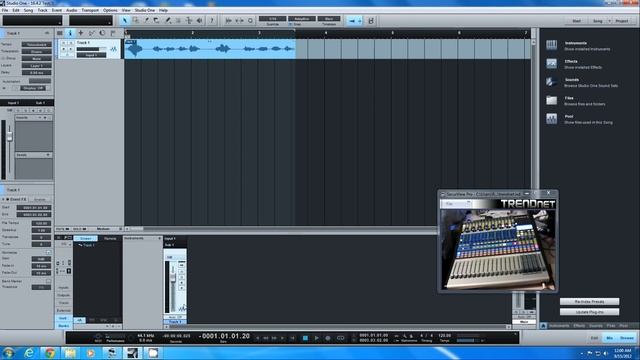Image resolution: width=640 pixels, height=360 pixels.
Task: Select the Range tool
Action: tap(136, 20)
